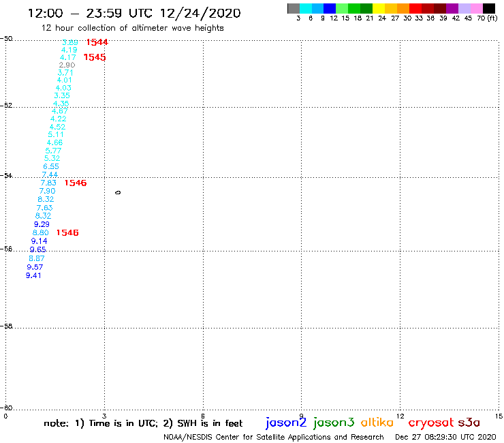The image size is (504, 443).
Task: Click the '42' color scale label
Action: click(456, 18)
